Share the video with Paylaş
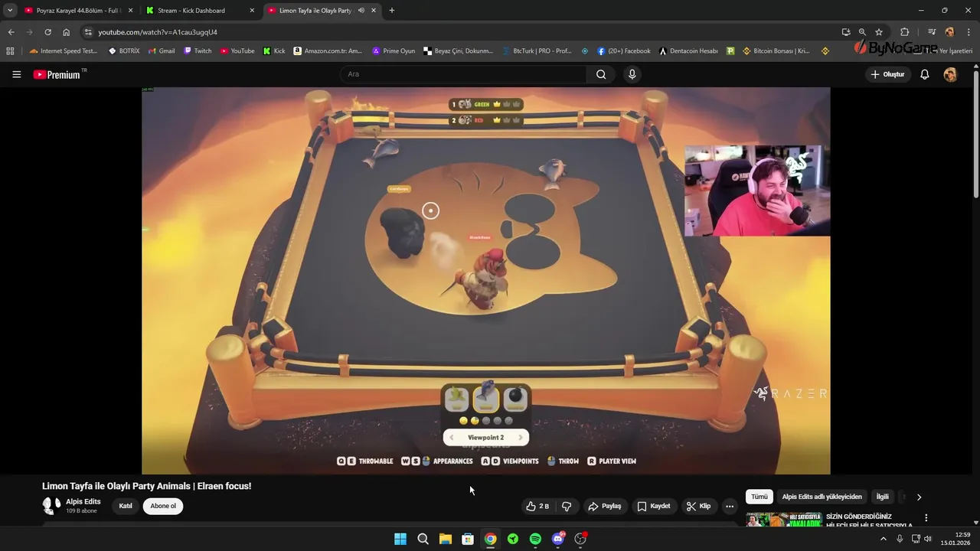Viewport: 980px width, 551px height. (x=605, y=506)
